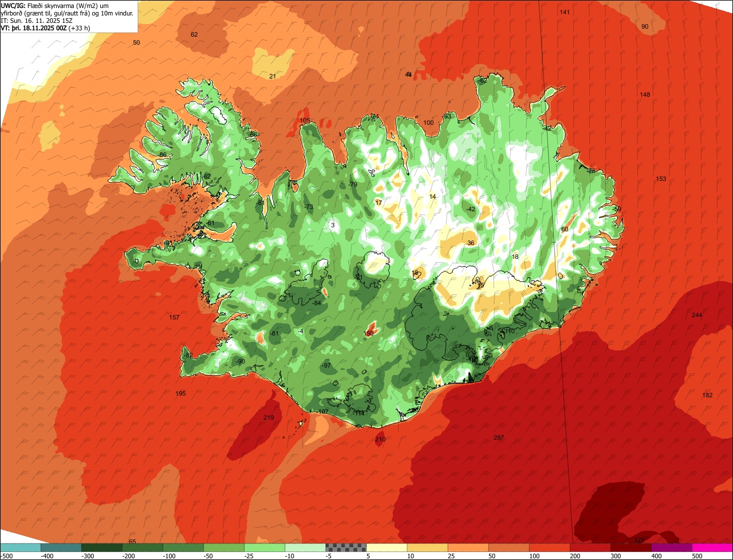This screenshot has width=733, height=560.
Task: Click the 148 flux value on the map
Action: point(645,94)
